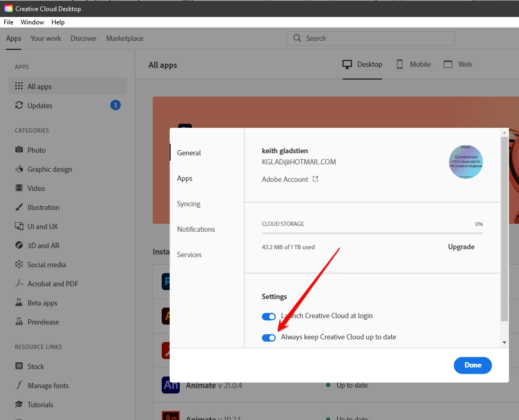This screenshot has height=420, width=519.
Task: Click in the Search input field
Action: [371, 38]
